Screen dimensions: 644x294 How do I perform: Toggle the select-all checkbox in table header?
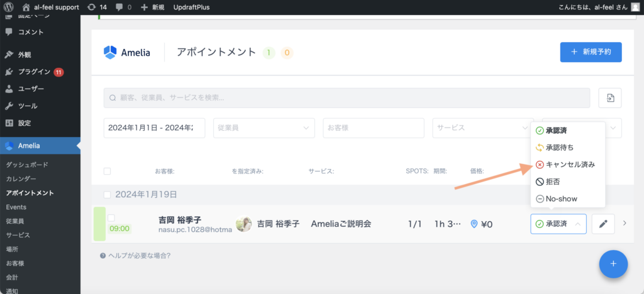(107, 171)
